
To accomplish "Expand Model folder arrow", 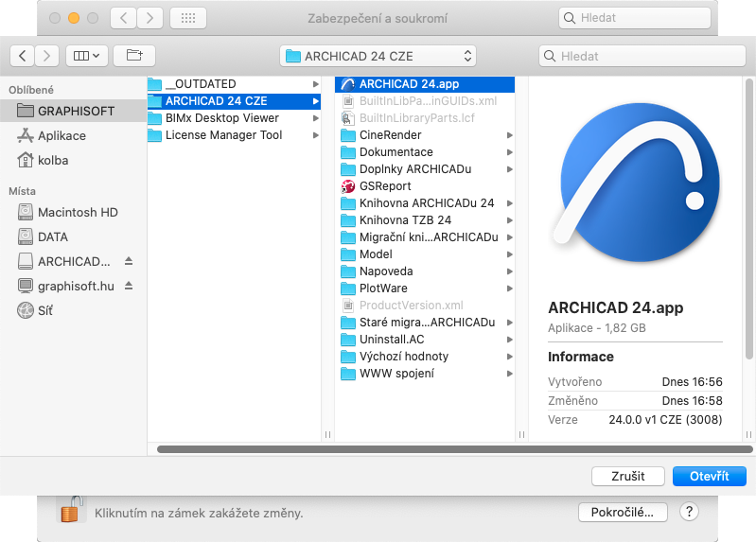I will 510,254.
